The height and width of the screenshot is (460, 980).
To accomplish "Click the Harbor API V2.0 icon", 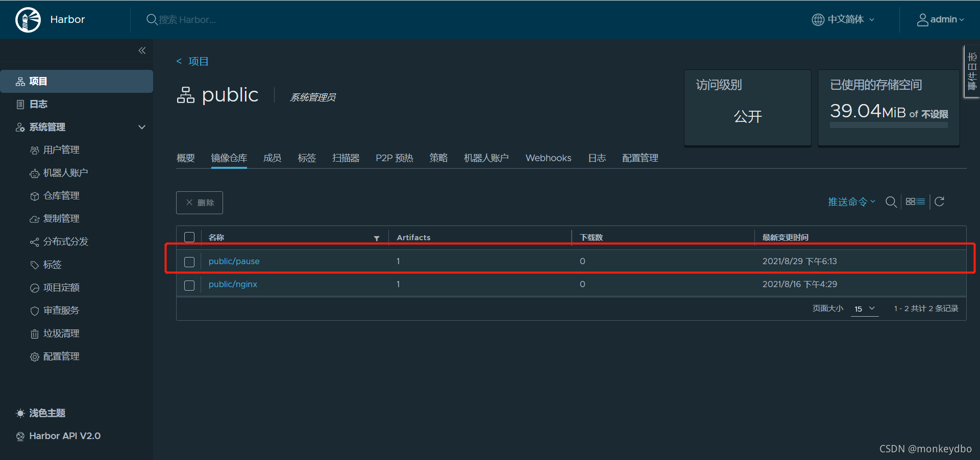I will click(20, 437).
